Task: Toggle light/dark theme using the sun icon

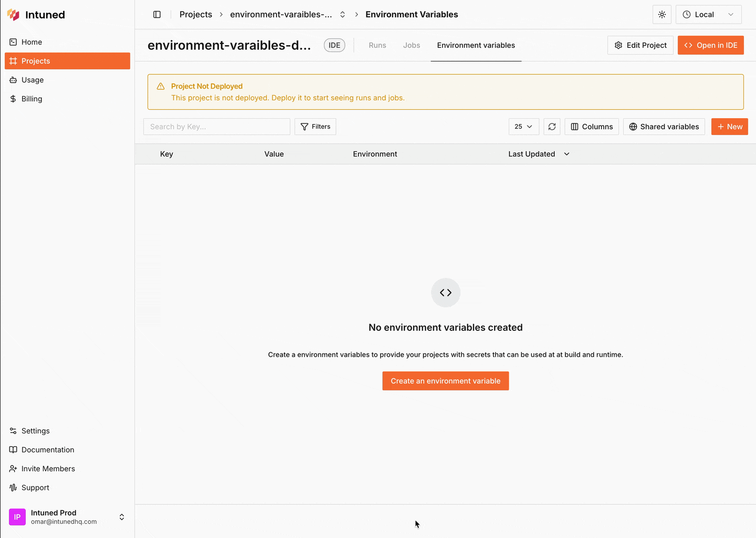Action: coord(661,14)
